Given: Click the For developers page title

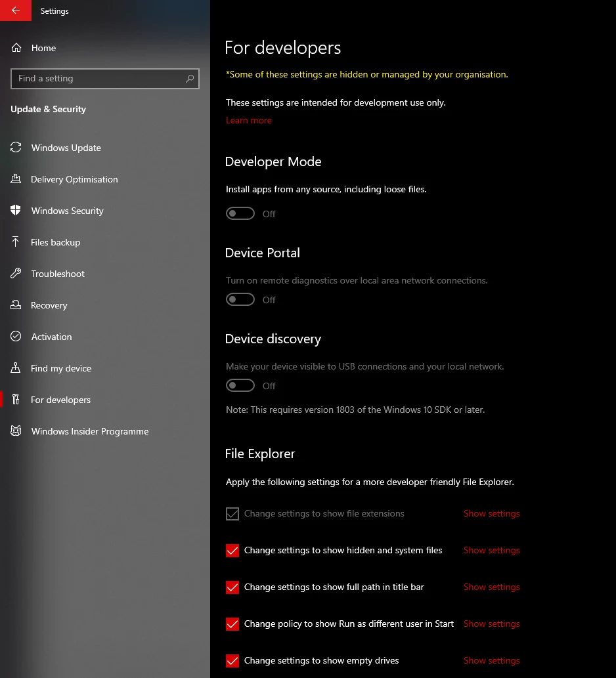Looking at the screenshot, I should click(x=283, y=47).
